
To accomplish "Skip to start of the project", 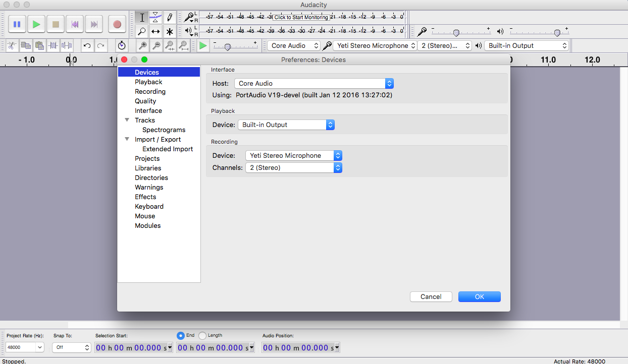I will pos(75,24).
